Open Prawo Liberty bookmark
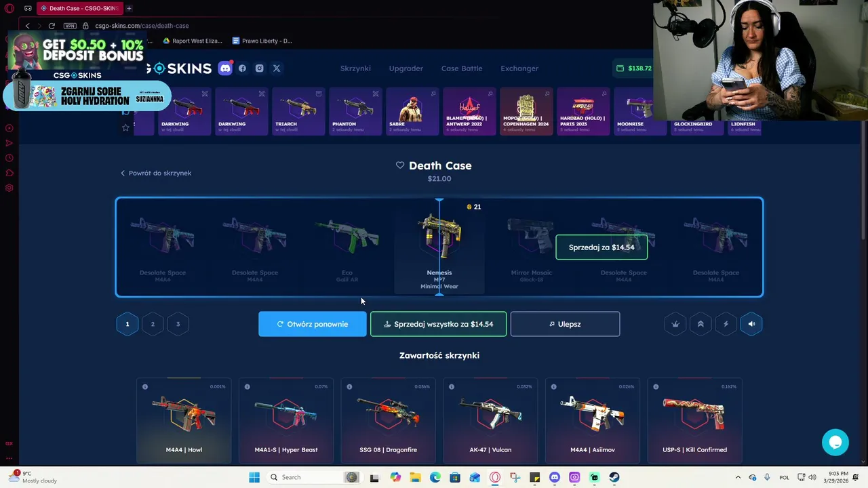Screen dimensions: 868x488 pos(262,41)
